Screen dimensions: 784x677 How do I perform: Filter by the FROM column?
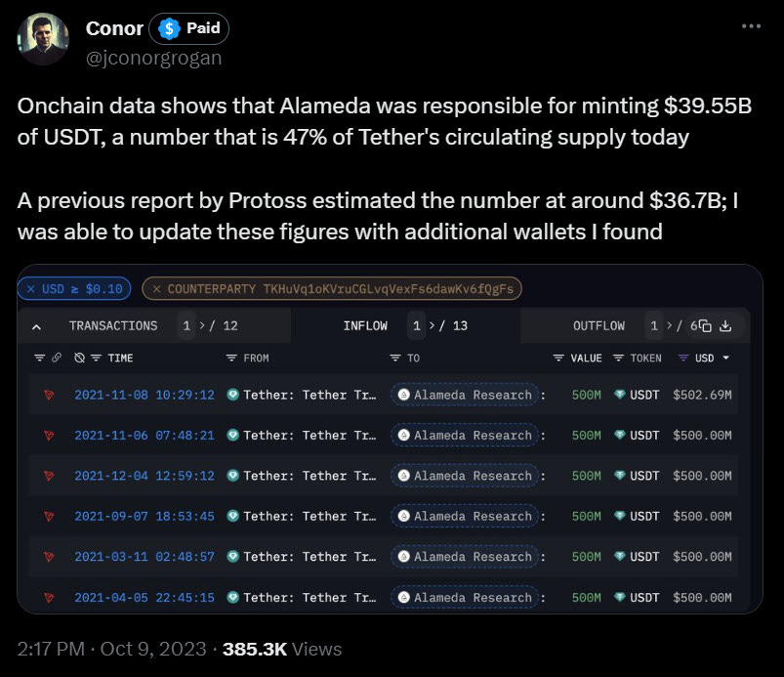pos(231,358)
